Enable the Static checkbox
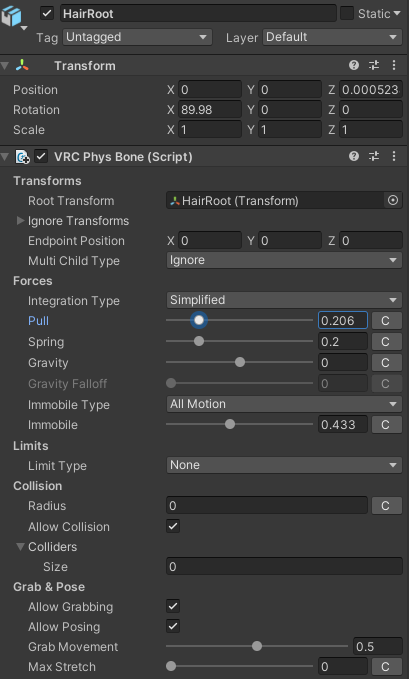 click(x=347, y=13)
